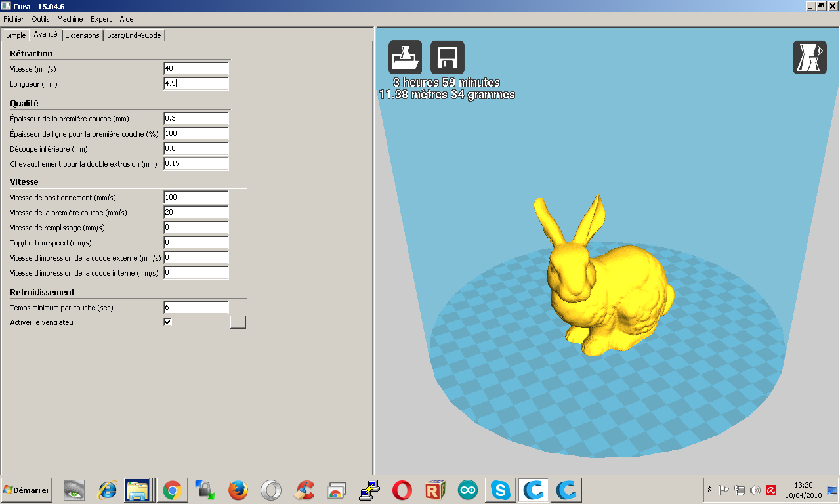This screenshot has width=840, height=504.
Task: Click the coque externe speed field
Action: pos(196,257)
